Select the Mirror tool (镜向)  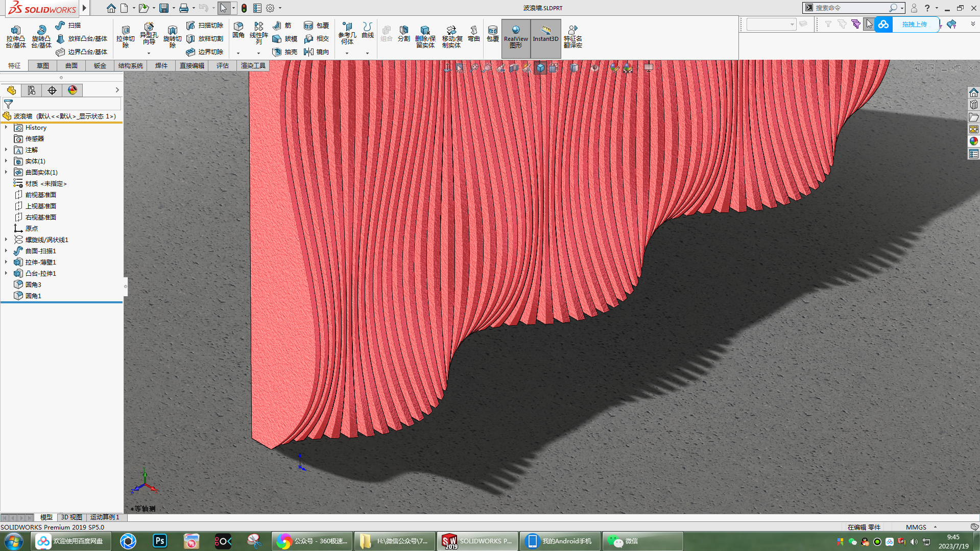coord(317,52)
